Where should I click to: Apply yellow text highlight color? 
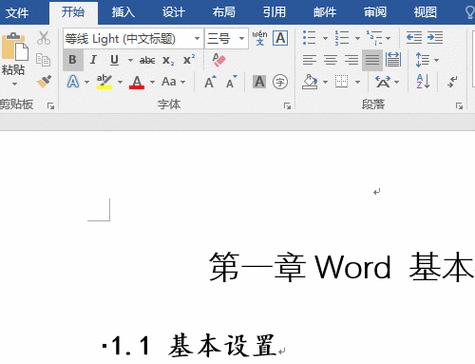(104, 82)
